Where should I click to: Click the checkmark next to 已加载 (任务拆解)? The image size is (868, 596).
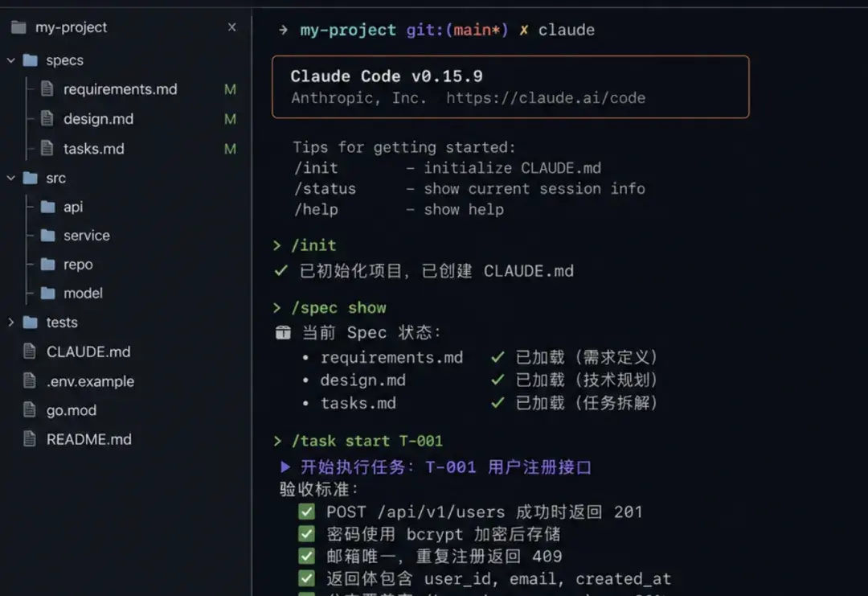pos(497,403)
